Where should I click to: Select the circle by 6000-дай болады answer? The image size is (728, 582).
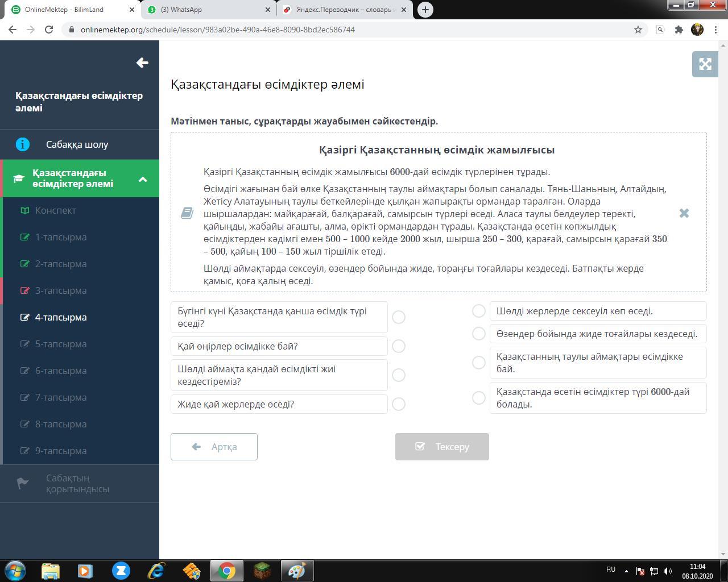coord(479,398)
